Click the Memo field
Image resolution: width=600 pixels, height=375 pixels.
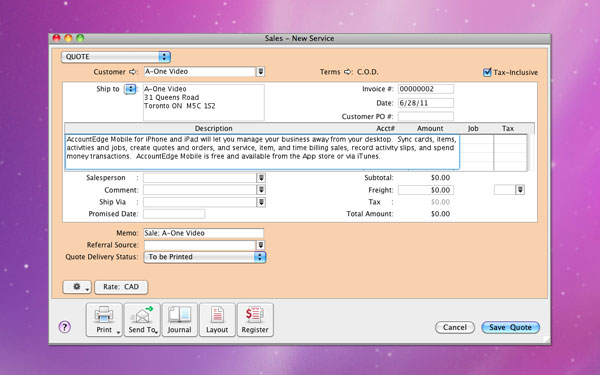(x=204, y=233)
